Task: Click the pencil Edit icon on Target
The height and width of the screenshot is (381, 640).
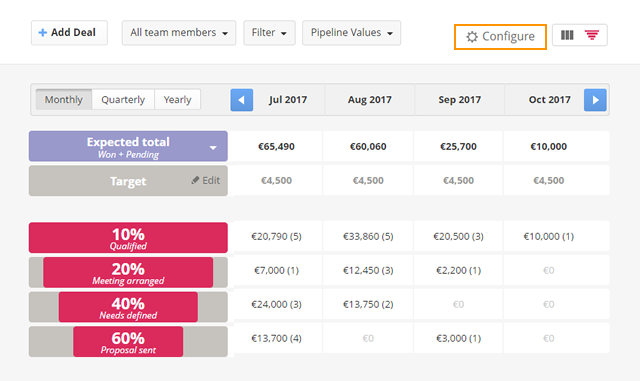Action: point(196,180)
